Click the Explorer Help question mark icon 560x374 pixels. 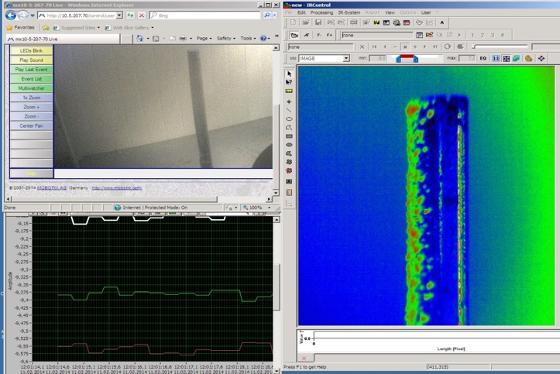264,38
